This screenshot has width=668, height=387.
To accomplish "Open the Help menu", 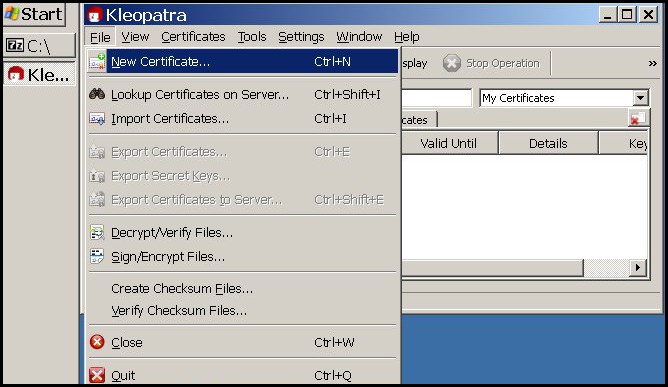I will click(x=407, y=37).
